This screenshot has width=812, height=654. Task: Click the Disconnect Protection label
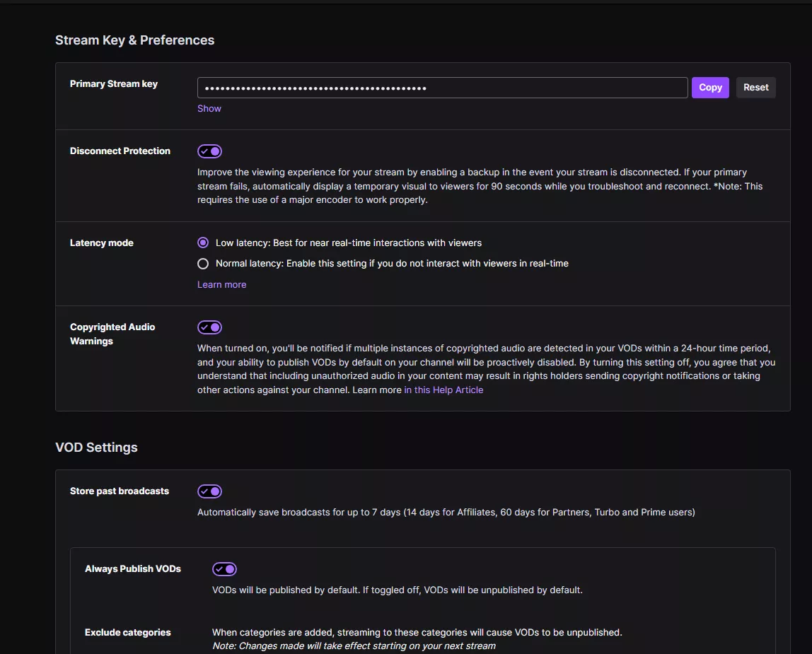tap(120, 151)
